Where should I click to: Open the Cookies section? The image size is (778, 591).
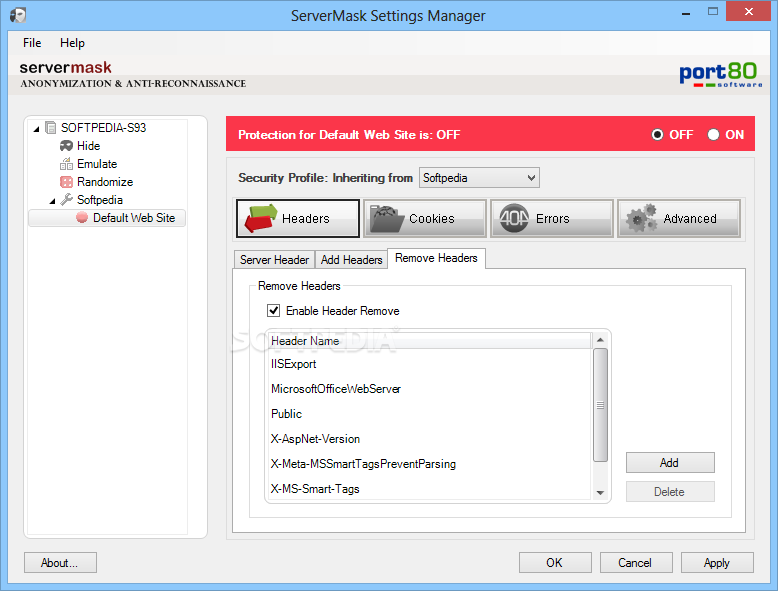tap(425, 218)
